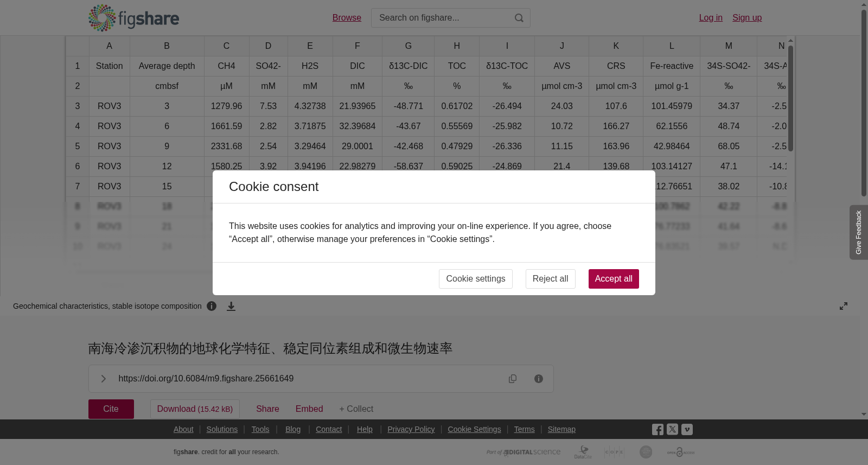This screenshot has height=465, width=868.
Task: Select column A header
Action: 109,46
